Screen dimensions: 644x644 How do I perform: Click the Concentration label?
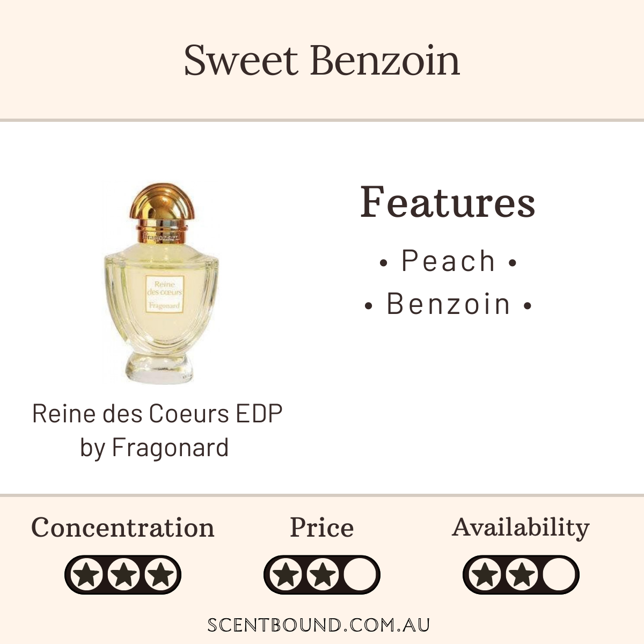pos(123,528)
